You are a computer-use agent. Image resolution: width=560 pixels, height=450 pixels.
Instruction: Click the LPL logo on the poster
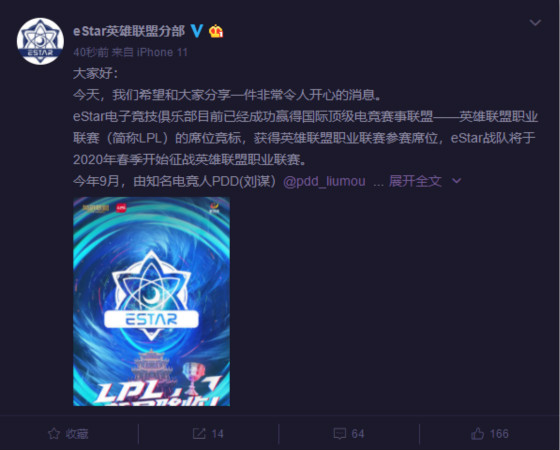(121, 207)
